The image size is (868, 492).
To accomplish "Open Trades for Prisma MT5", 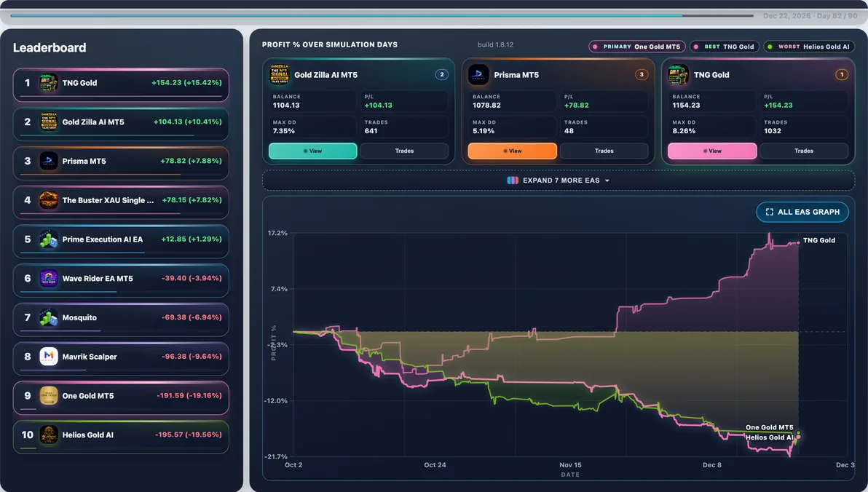I will coord(604,151).
